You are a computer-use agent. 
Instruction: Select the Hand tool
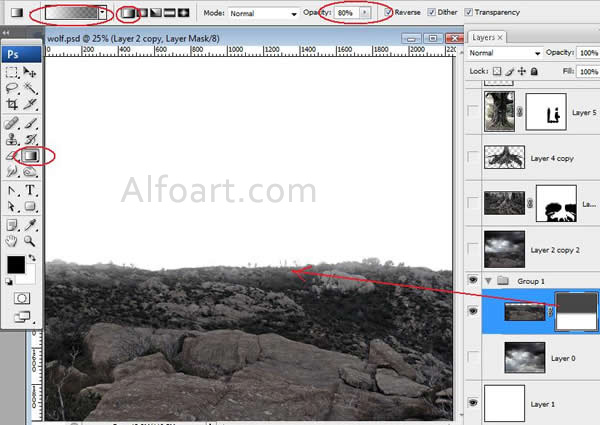(x=12, y=240)
